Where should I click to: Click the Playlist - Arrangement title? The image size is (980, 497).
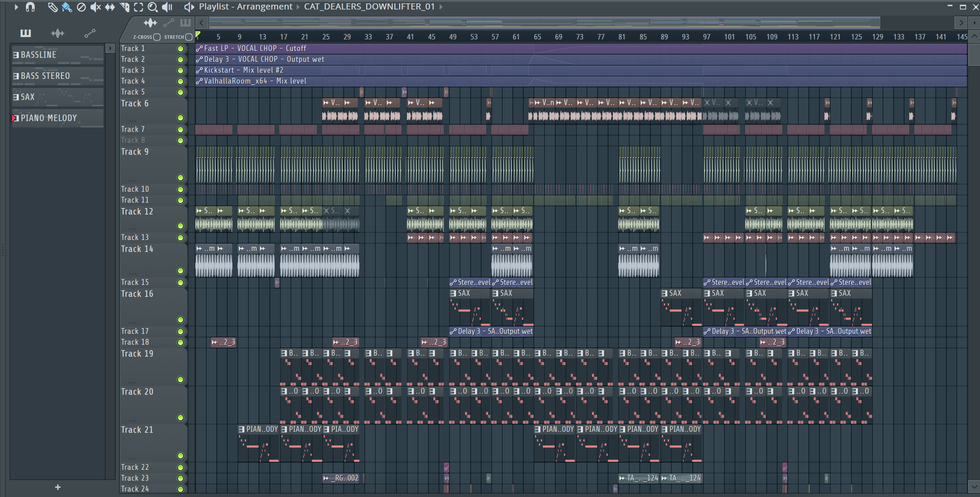(x=246, y=7)
